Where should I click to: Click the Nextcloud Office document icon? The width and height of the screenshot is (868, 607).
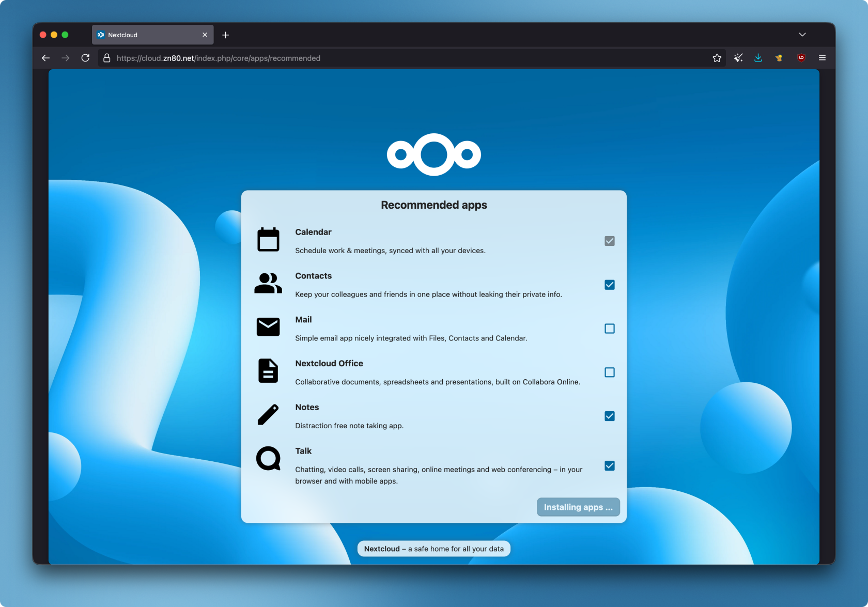[x=268, y=371]
